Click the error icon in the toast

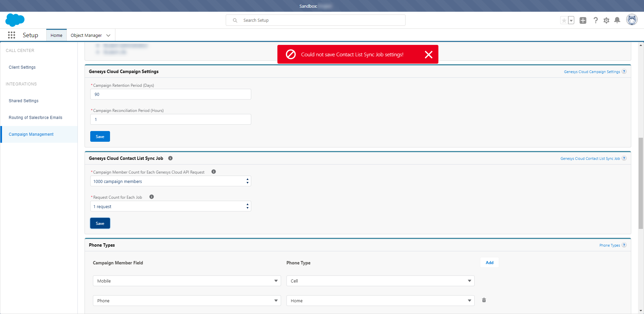point(291,54)
